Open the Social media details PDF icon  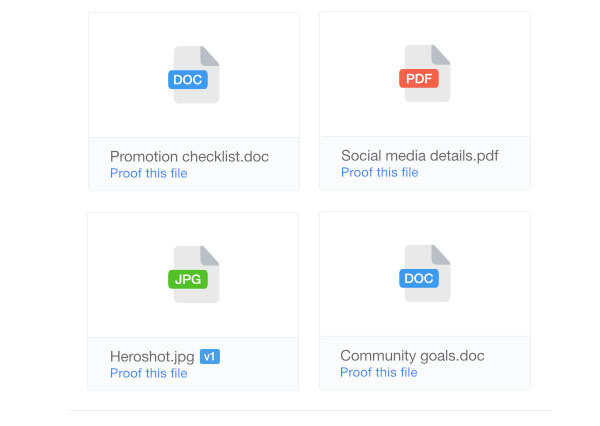coord(425,73)
